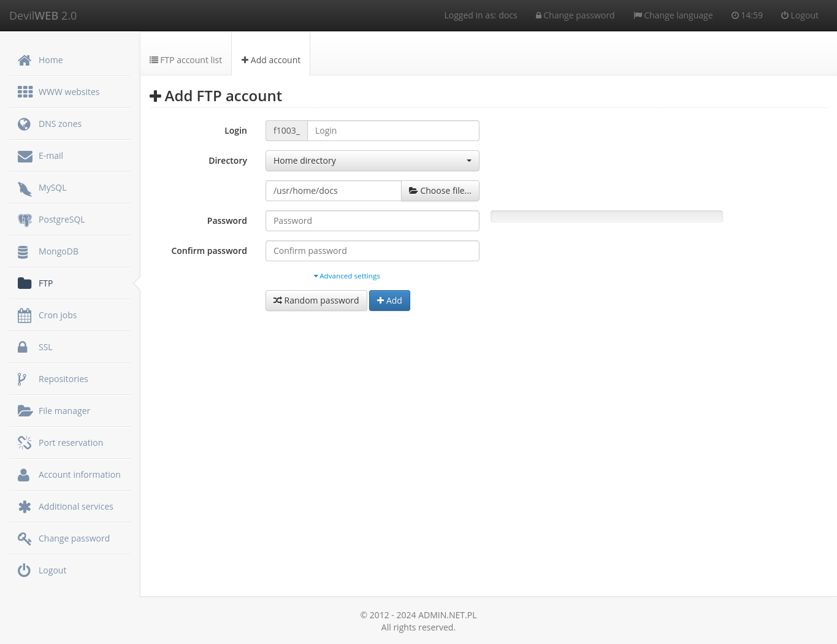
Task: Select the MySQL section in sidebar
Action: click(x=53, y=187)
